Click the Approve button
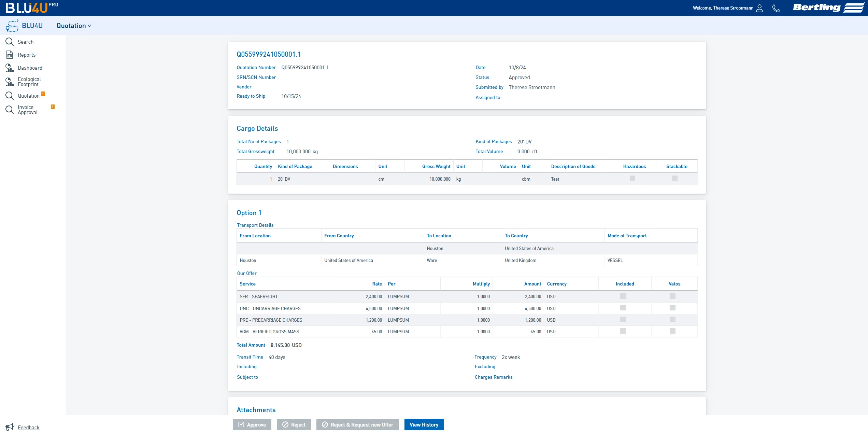 [x=252, y=424]
